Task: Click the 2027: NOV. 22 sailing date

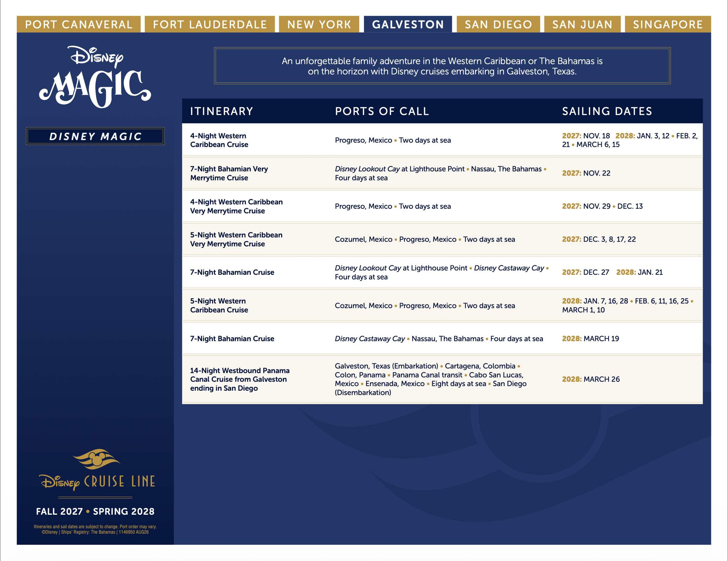Action: 586,173
